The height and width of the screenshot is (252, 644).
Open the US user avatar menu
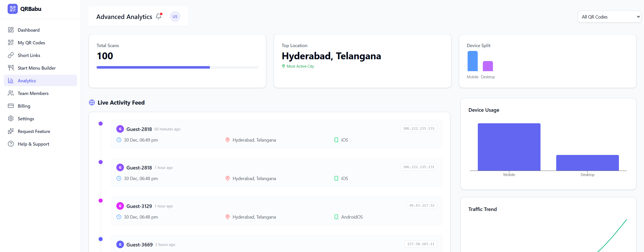(x=175, y=16)
